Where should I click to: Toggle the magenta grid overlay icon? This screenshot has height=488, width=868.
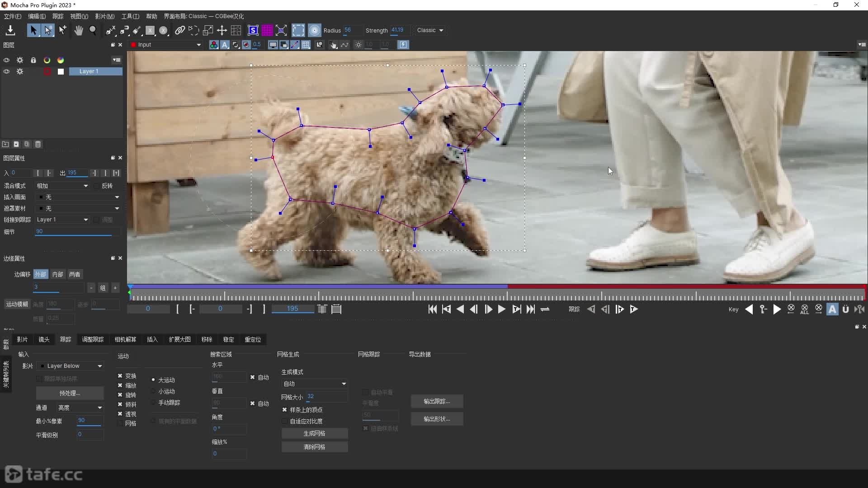coord(267,30)
